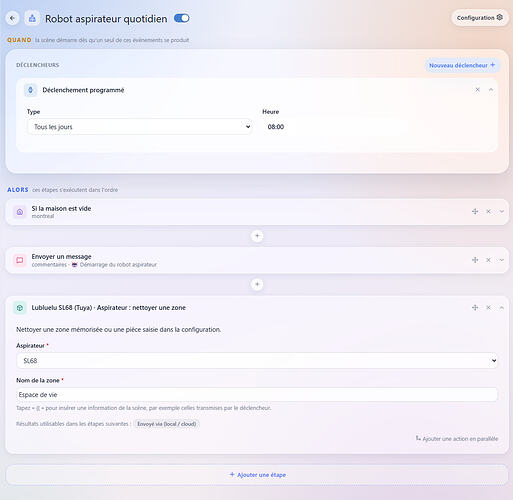Screen dimensions: 513x500
Task: Click the Déclenchement programmé title
Action: pos(83,90)
